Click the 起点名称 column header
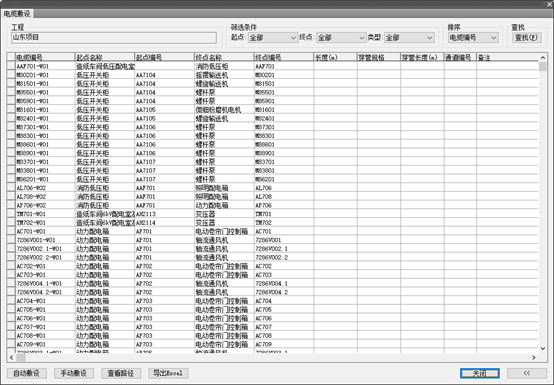Screen dimensions: 554x385 pyautogui.click(x=105, y=57)
